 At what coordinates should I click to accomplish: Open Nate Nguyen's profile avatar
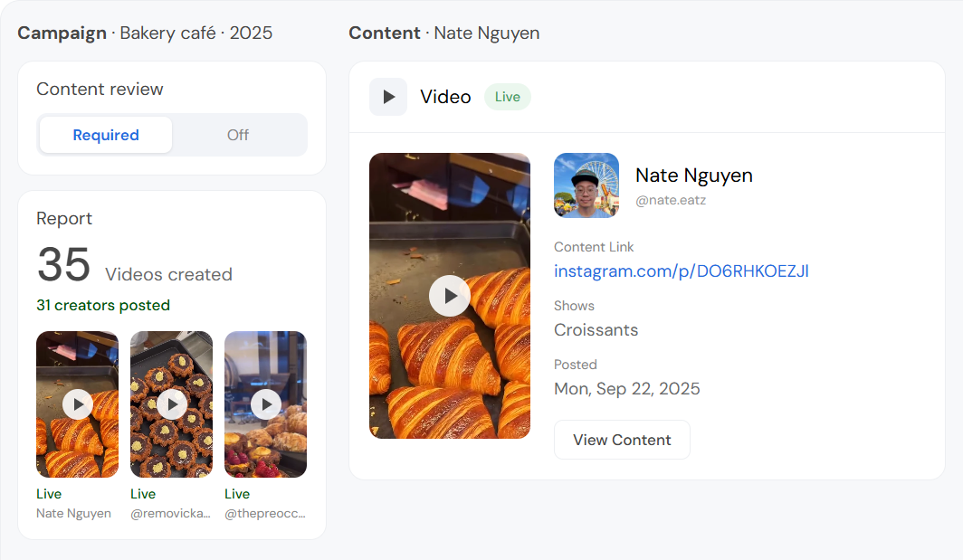click(x=586, y=185)
